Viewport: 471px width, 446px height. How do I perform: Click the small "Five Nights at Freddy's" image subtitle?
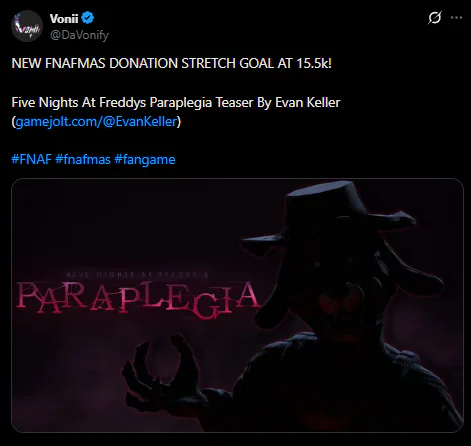[137, 275]
